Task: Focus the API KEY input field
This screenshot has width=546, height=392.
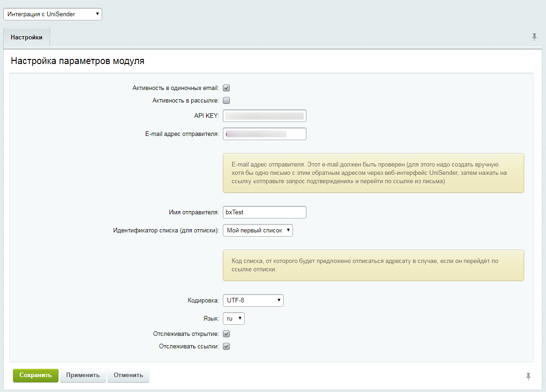Action: (x=265, y=116)
